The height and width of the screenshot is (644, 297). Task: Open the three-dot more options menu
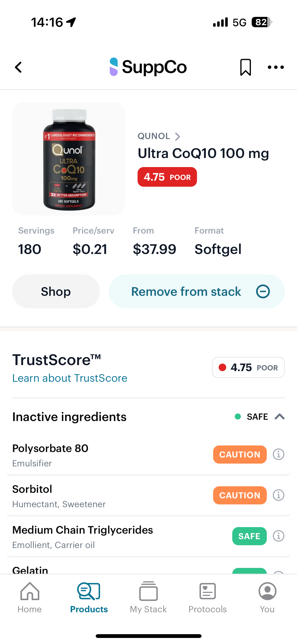276,67
